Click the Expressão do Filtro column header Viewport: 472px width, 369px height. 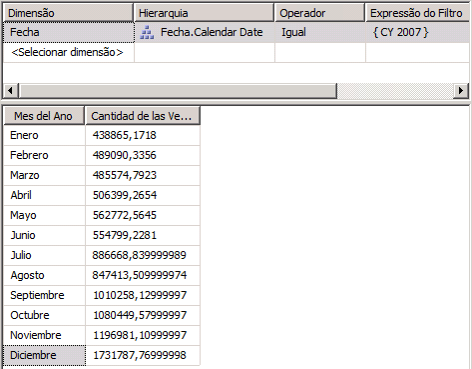[x=418, y=13]
